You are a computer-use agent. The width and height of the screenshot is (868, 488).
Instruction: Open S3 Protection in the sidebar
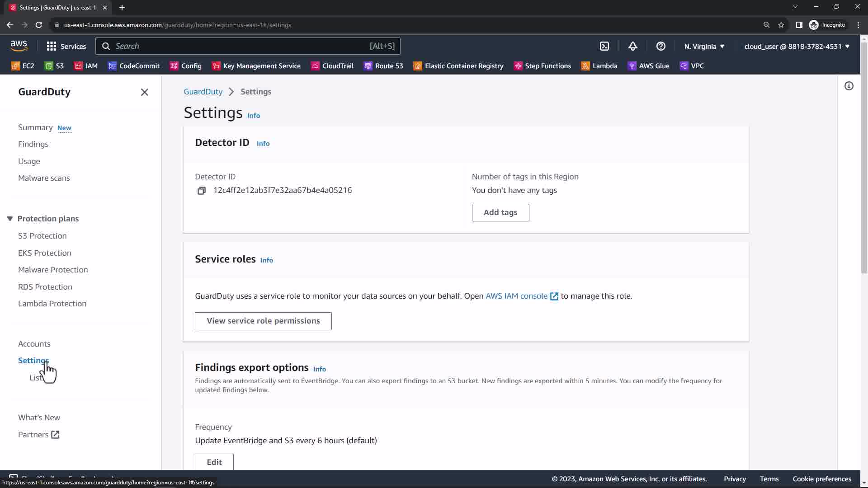(x=42, y=236)
